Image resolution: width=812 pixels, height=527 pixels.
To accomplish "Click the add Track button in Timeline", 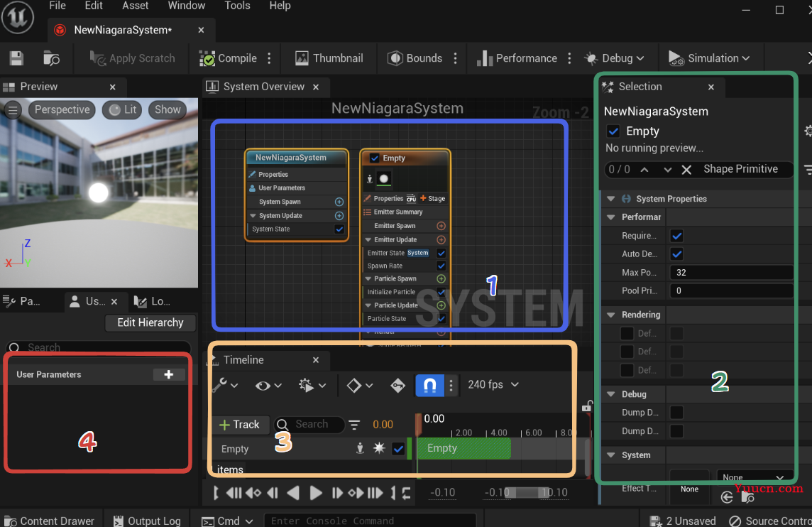I will click(240, 425).
